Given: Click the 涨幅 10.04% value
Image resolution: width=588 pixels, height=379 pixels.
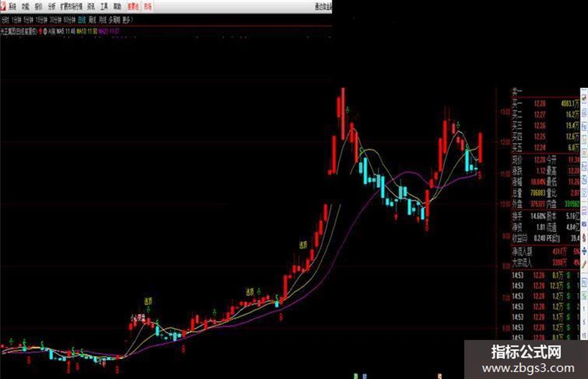Looking at the screenshot, I should (x=538, y=182).
